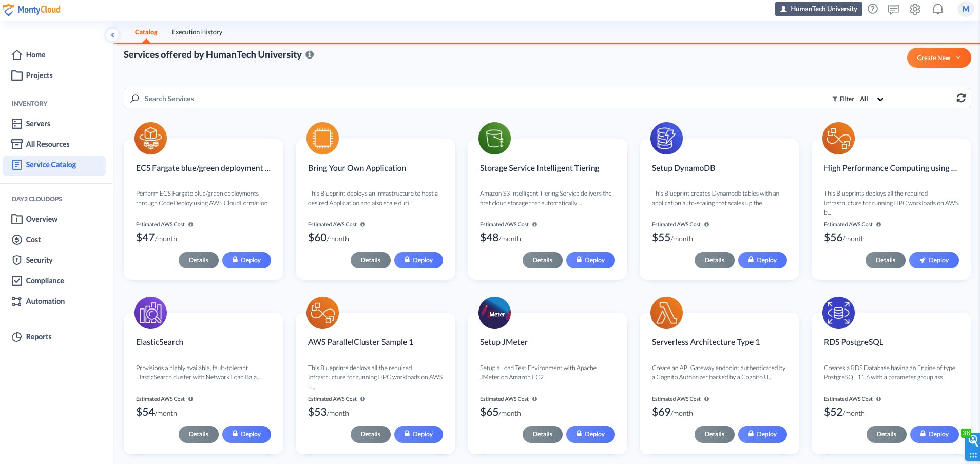Collapse the left navigation sidebar

(x=112, y=35)
